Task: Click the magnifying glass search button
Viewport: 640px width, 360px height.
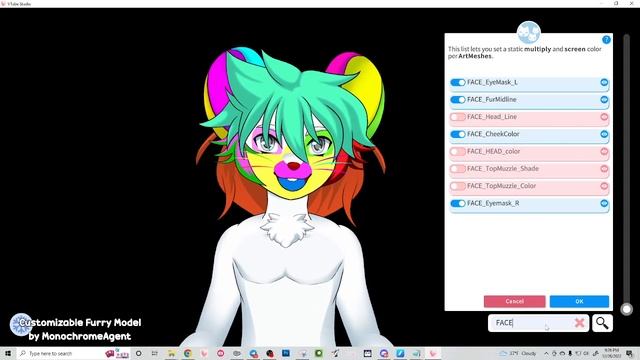Action: (x=602, y=323)
